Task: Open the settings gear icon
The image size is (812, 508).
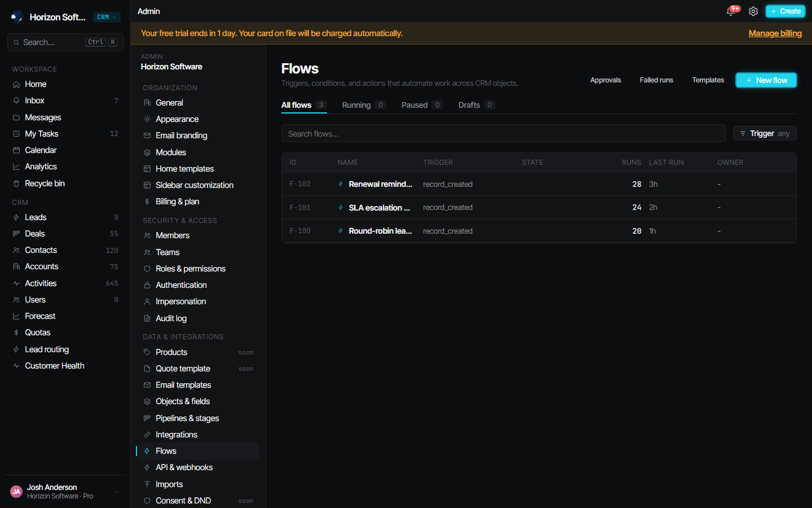Action: (753, 11)
